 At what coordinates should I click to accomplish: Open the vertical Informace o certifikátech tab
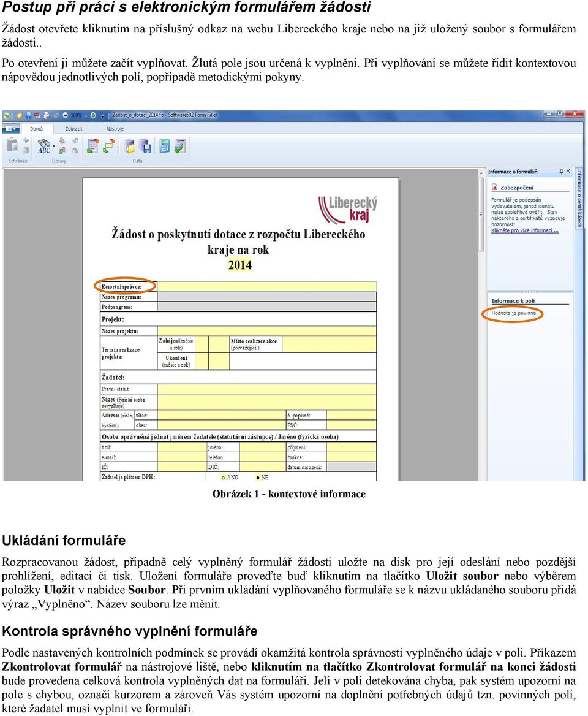tap(579, 198)
